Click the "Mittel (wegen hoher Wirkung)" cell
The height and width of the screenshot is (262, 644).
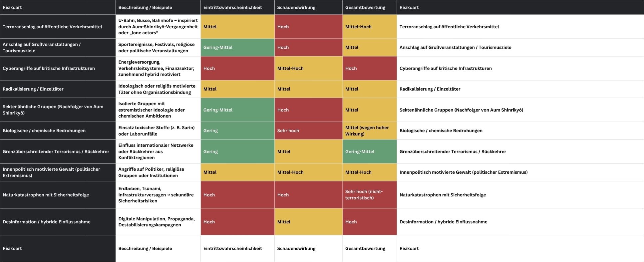pos(369,131)
